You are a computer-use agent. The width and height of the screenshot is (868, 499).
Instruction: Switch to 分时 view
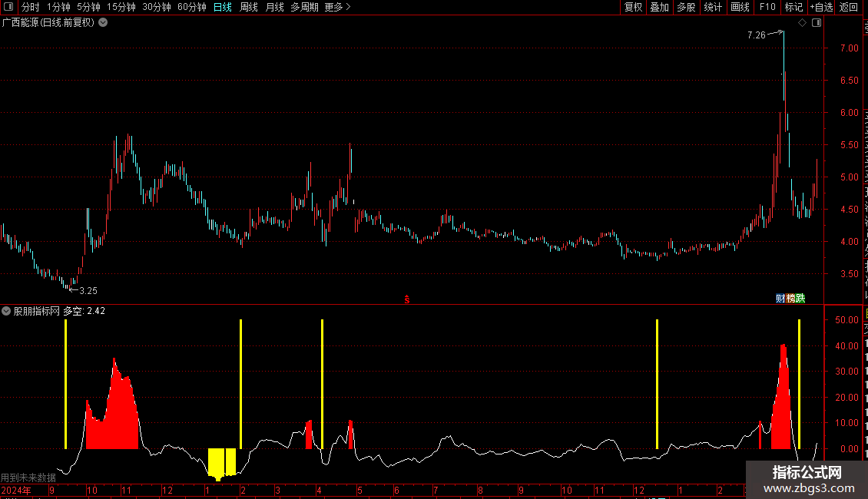click(31, 7)
